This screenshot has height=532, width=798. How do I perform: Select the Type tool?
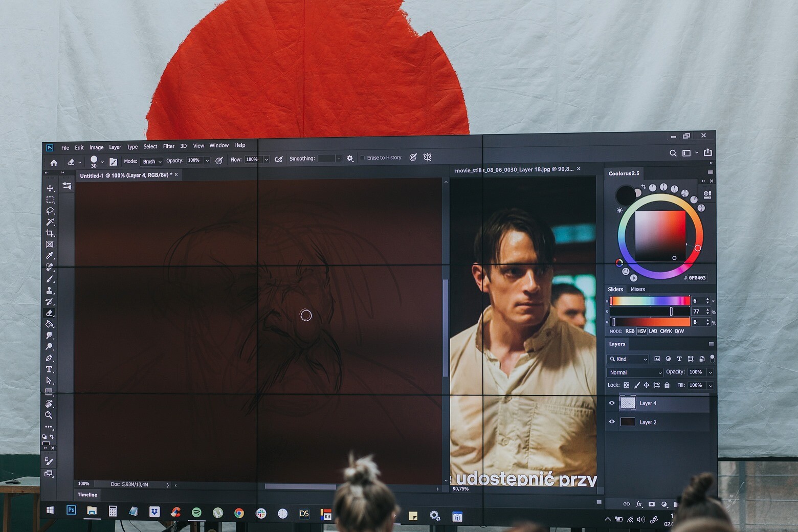(49, 369)
